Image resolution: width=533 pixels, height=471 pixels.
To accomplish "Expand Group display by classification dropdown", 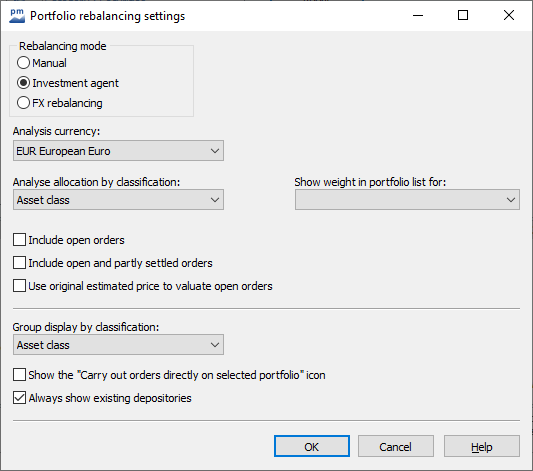I will pyautogui.click(x=118, y=345).
